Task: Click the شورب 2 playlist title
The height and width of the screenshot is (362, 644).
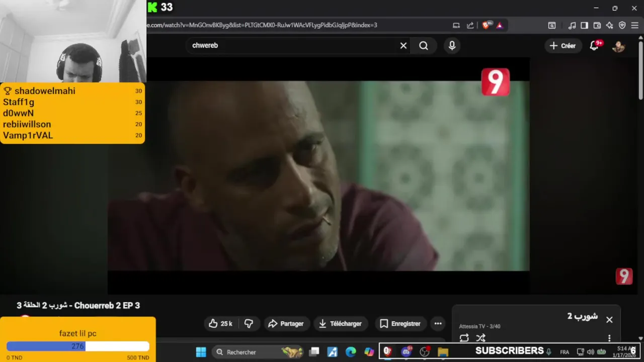Action: click(x=583, y=316)
